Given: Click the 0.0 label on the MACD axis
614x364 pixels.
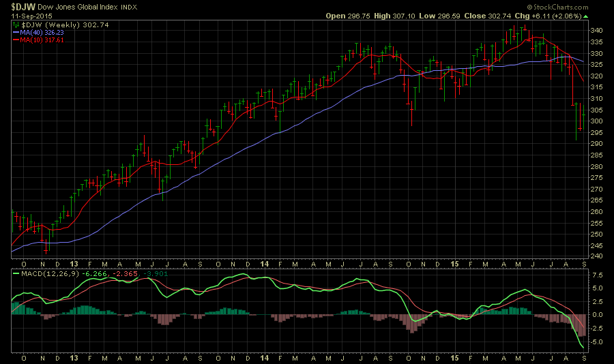Looking at the screenshot, I should point(597,315).
